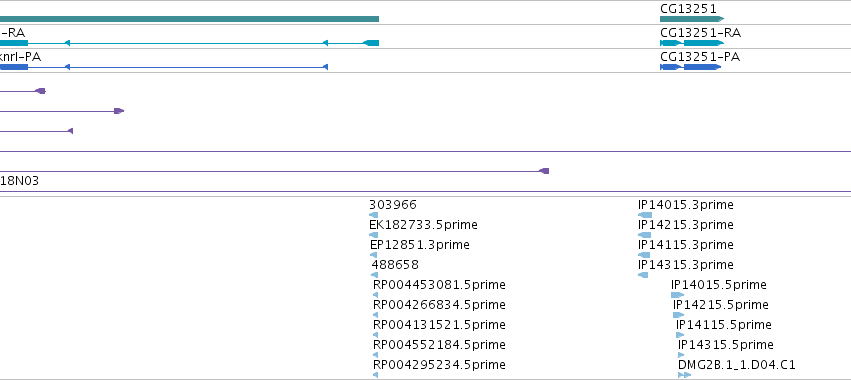Select the purple arrowhead ending above 18N03
The width and height of the screenshot is (851, 380).
[544, 171]
